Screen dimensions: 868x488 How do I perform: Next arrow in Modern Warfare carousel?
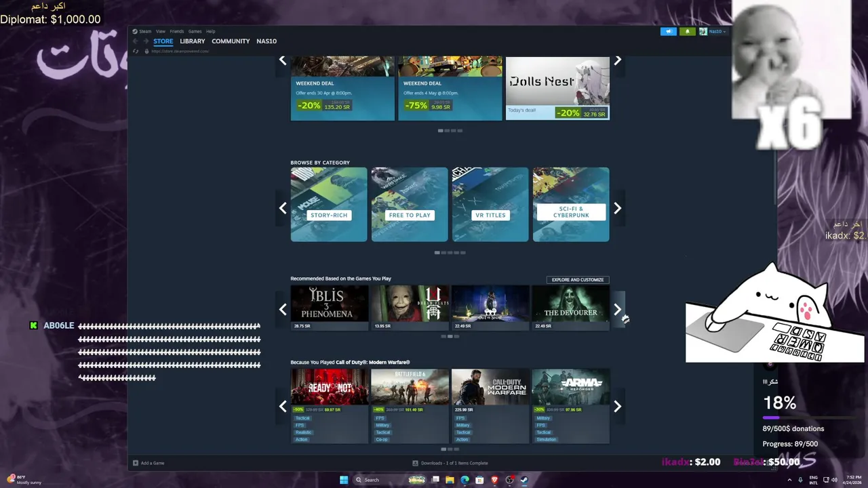(617, 407)
